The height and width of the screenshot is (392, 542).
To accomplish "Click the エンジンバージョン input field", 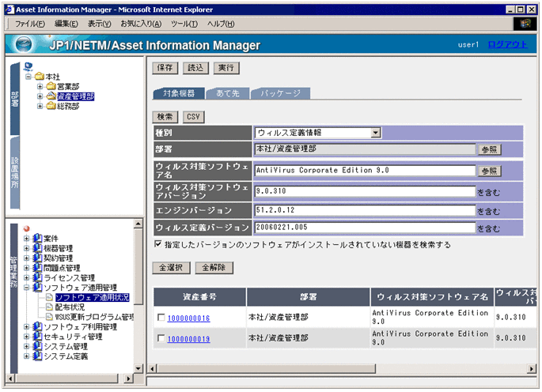I will [364, 211].
